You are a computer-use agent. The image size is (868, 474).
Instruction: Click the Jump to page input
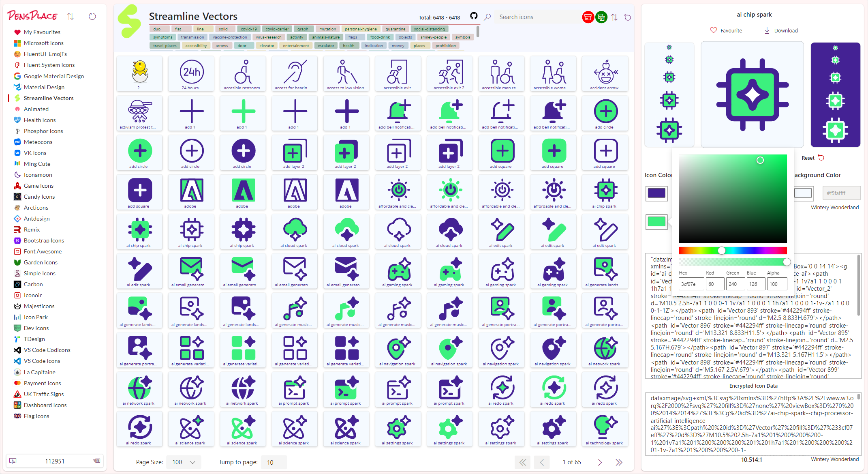coord(274,462)
